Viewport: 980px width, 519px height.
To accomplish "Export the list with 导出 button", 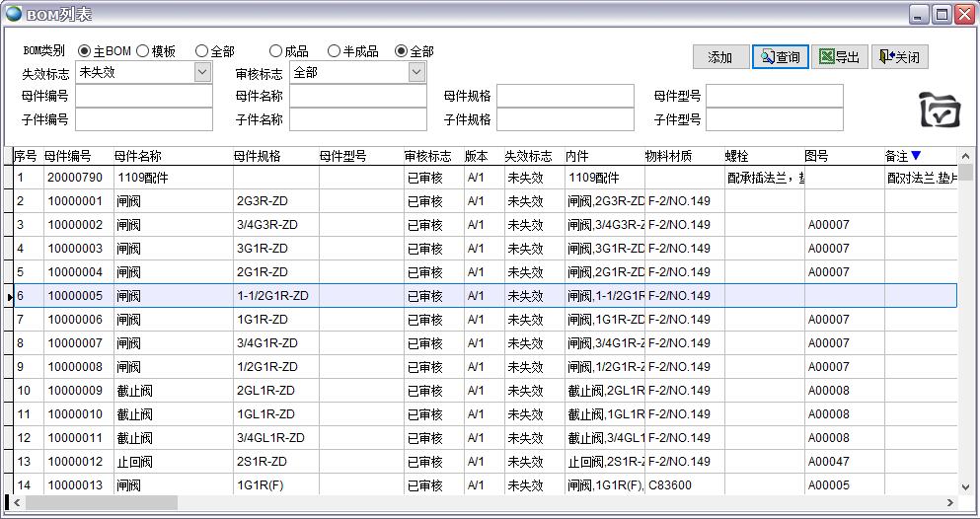I will [x=839, y=57].
